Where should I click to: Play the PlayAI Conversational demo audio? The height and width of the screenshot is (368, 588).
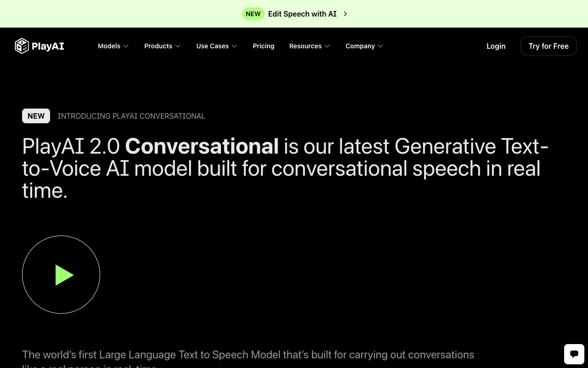pyautogui.click(x=61, y=275)
